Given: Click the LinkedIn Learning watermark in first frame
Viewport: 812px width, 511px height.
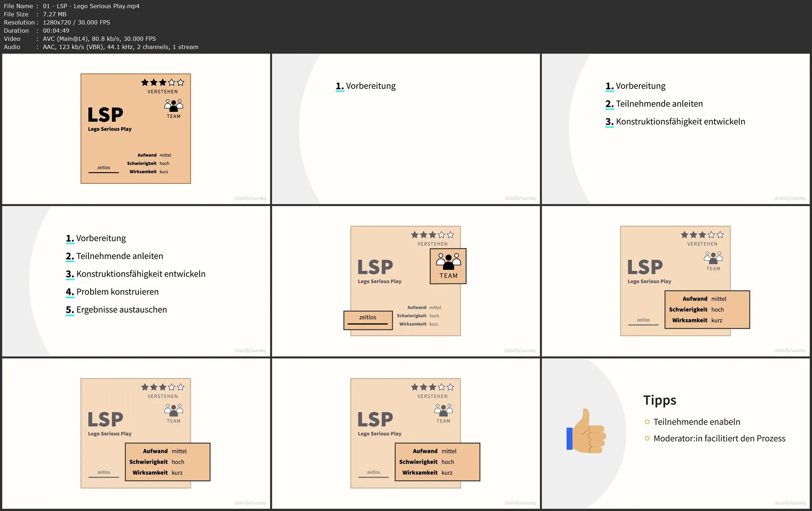Looking at the screenshot, I should point(250,198).
